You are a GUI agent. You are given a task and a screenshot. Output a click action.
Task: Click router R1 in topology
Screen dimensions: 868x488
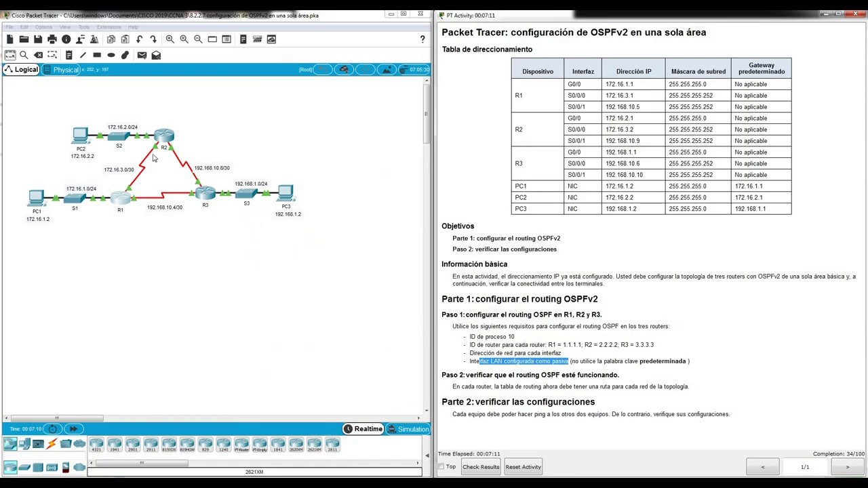click(x=120, y=197)
